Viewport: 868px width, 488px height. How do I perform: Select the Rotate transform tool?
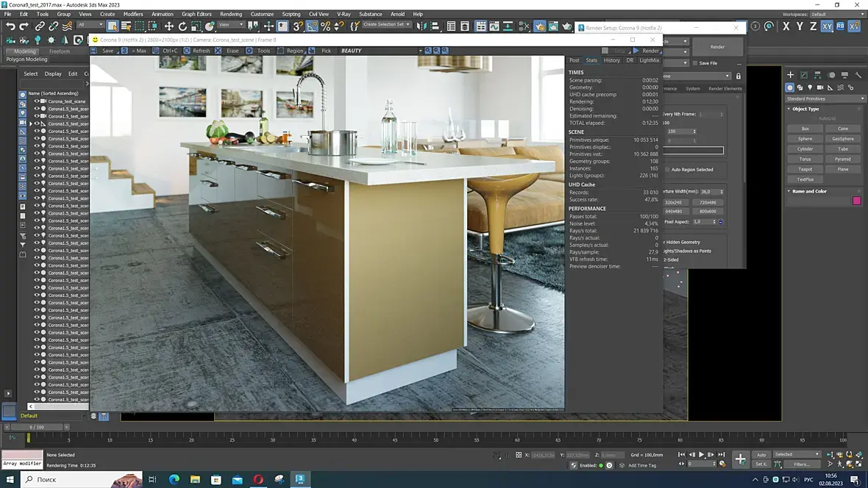182,26
